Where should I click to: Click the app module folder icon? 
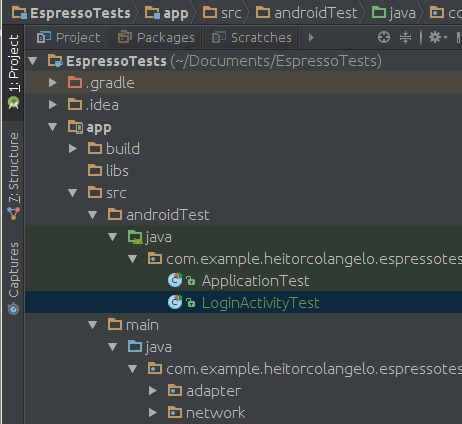click(75, 127)
